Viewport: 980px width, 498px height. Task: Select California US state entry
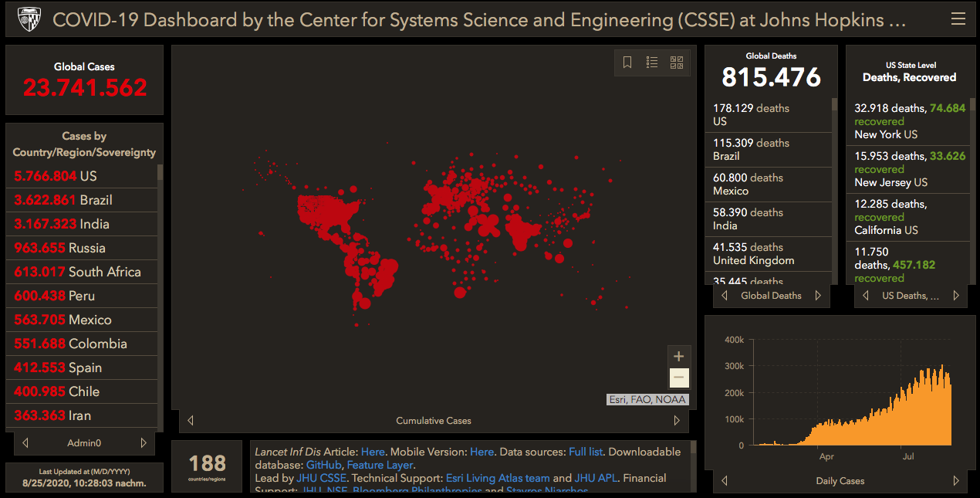(908, 217)
